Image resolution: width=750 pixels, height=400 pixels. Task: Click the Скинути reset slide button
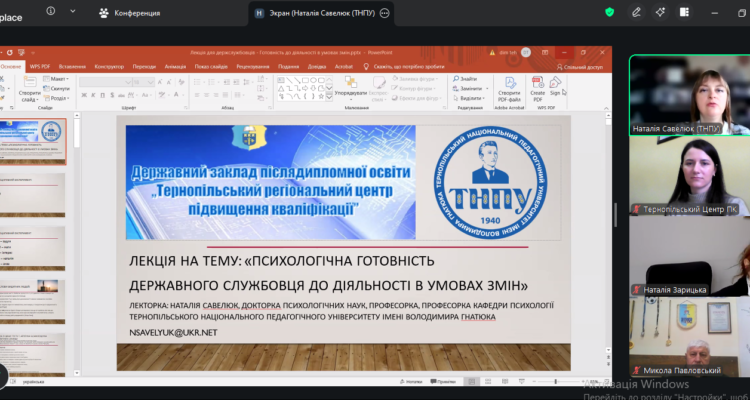point(58,88)
